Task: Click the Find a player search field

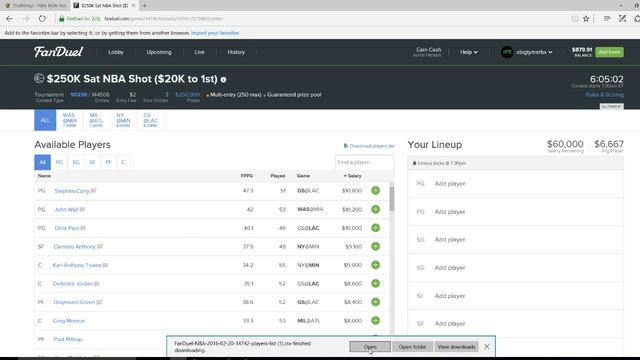Action: (x=364, y=162)
